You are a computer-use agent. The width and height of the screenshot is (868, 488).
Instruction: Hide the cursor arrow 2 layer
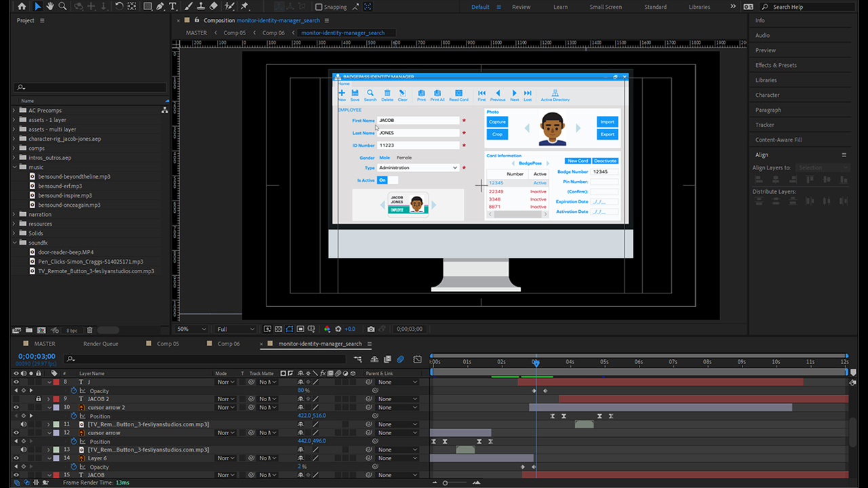coord(16,407)
